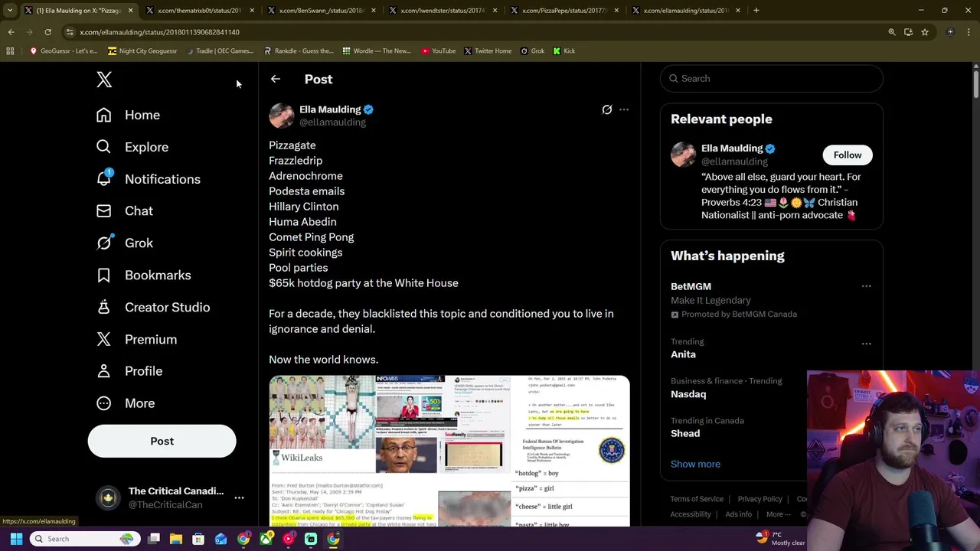Open the Tradle OEC Games bookmark
980x551 pixels.
click(x=218, y=51)
